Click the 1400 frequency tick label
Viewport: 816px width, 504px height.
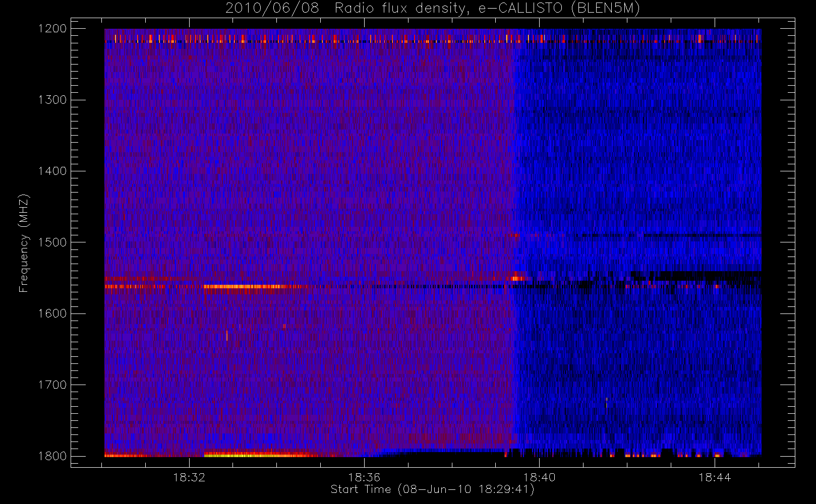coord(52,171)
